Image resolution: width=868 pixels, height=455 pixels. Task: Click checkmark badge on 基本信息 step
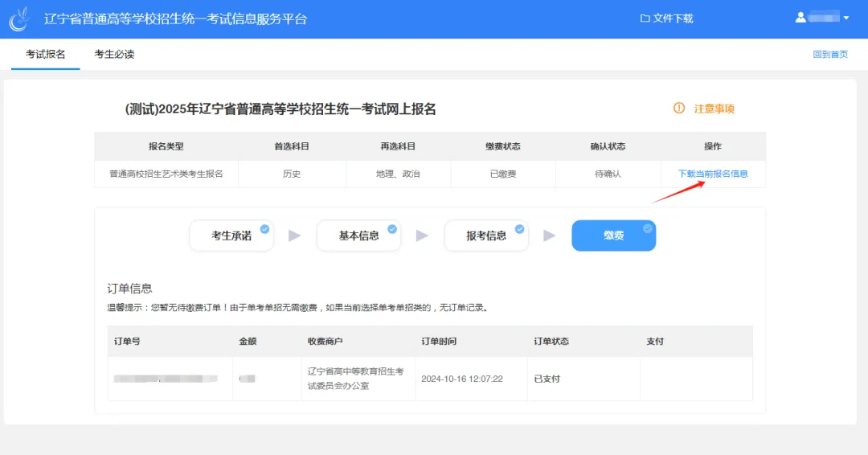click(392, 229)
